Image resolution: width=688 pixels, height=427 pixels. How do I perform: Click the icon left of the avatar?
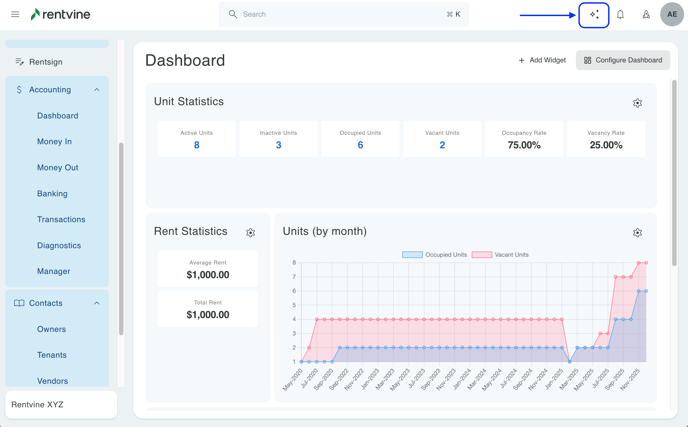click(x=646, y=15)
